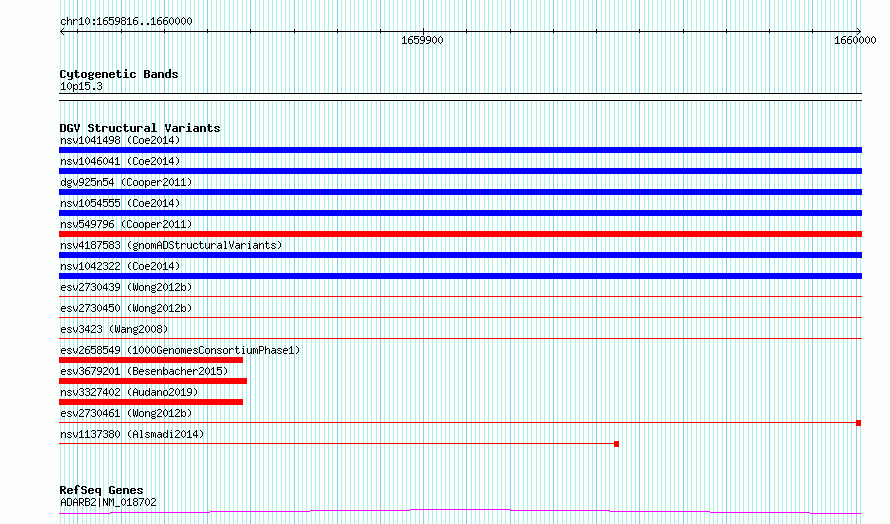Open variant nsv549796 (Cooper2011)
Viewport: 890px width, 524px height.
tap(126, 224)
